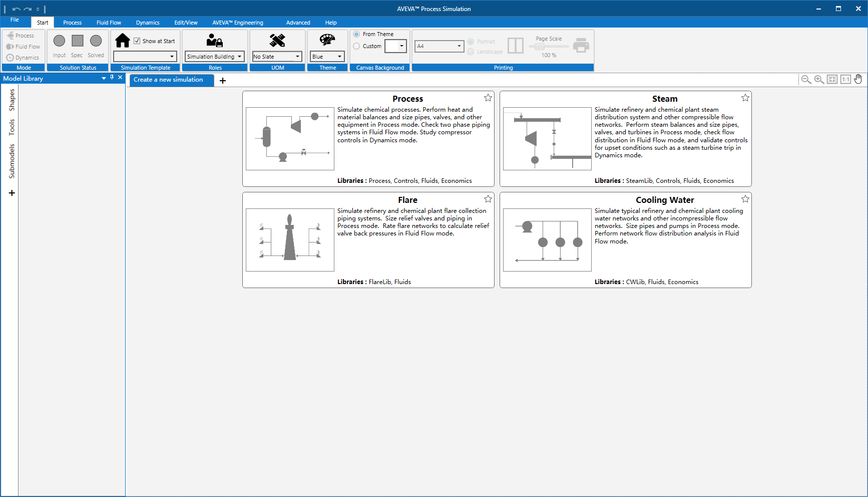This screenshot has width=868, height=497.
Task: Click the zoom in magnifier icon
Action: pyautogui.click(x=819, y=79)
